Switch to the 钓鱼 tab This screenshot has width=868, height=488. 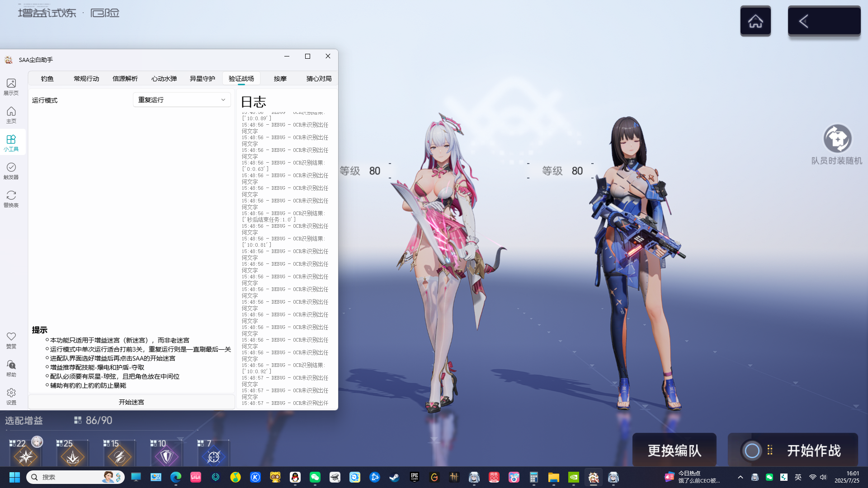(x=47, y=79)
